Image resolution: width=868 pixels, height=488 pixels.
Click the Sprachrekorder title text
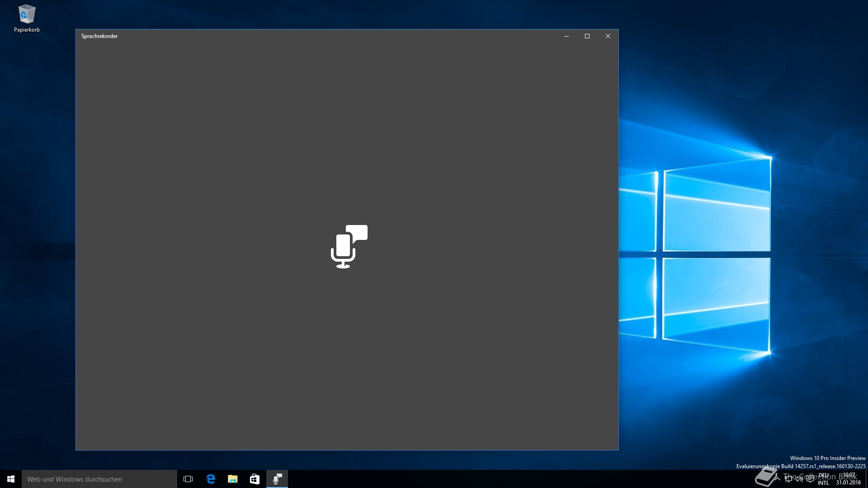[99, 36]
